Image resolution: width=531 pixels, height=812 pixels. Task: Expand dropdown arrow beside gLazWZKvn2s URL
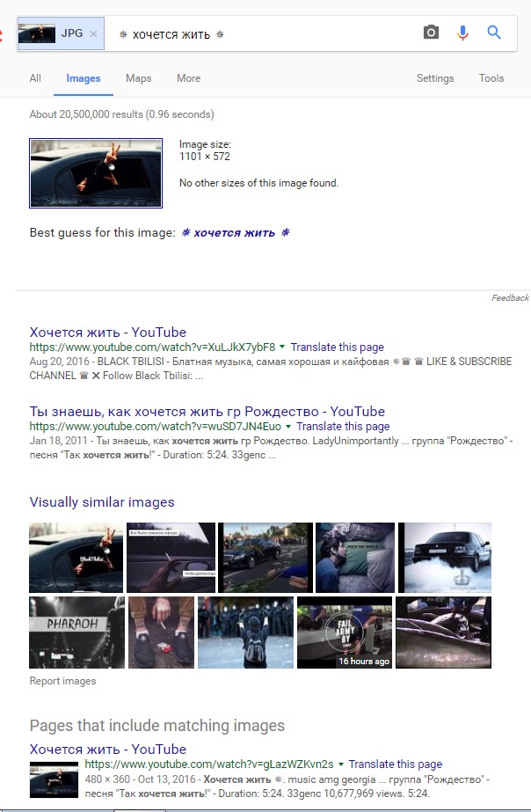click(340, 764)
